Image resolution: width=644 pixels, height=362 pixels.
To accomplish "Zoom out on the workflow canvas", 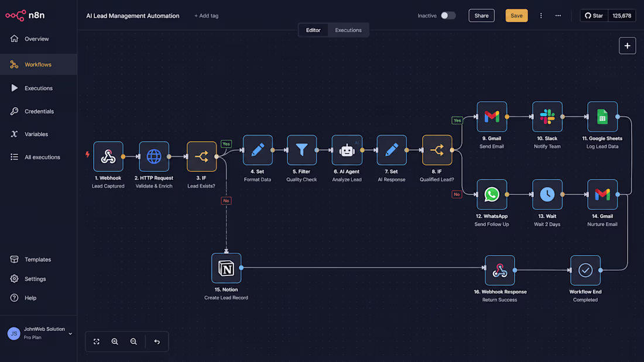I will click(133, 342).
